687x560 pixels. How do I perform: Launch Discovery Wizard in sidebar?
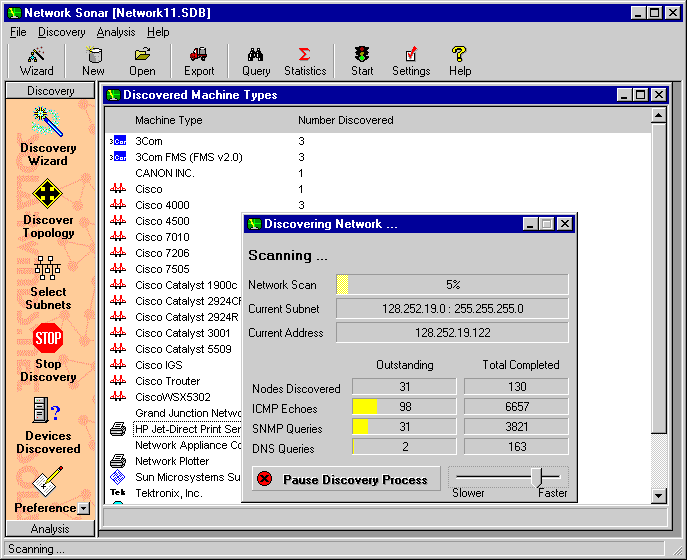48,122
